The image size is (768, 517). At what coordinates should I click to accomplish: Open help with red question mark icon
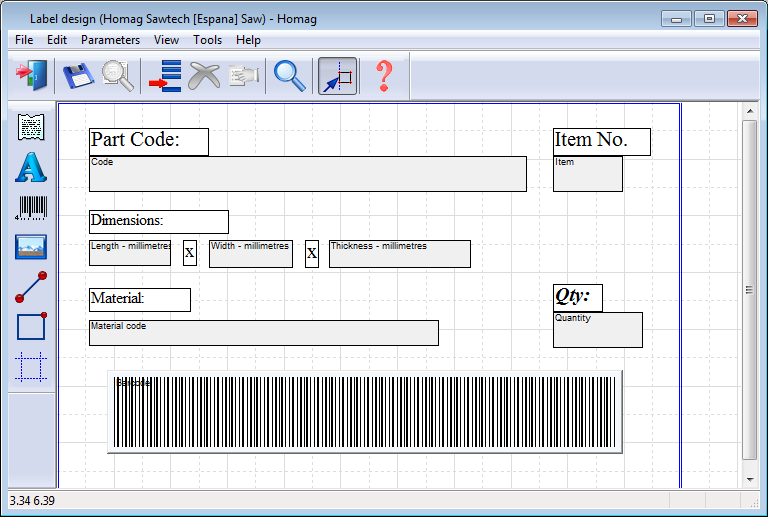[384, 76]
